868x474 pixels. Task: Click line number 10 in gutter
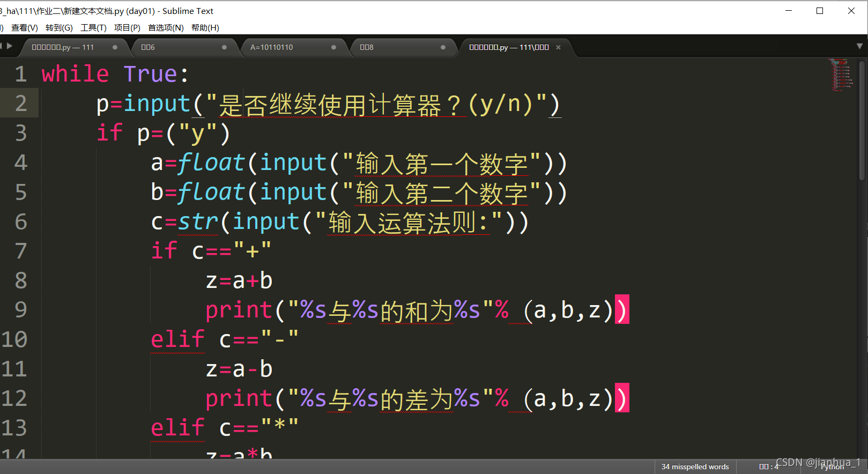coord(14,339)
